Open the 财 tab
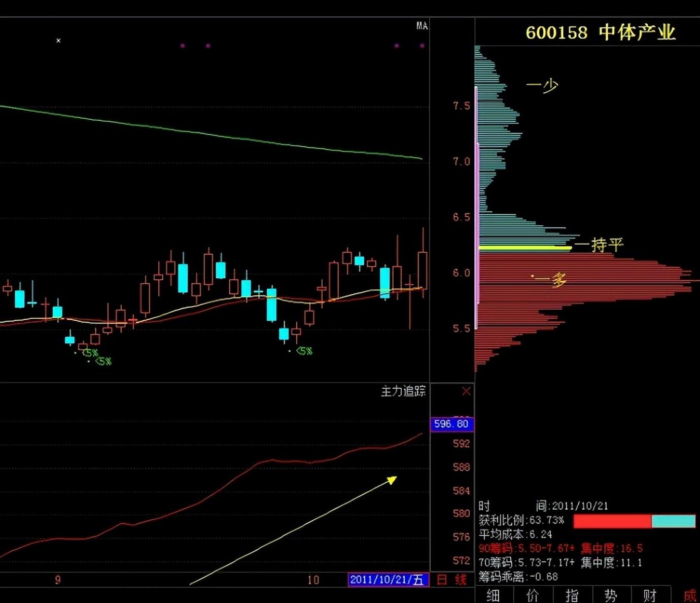Image resolution: width=700 pixels, height=603 pixels. (x=650, y=595)
